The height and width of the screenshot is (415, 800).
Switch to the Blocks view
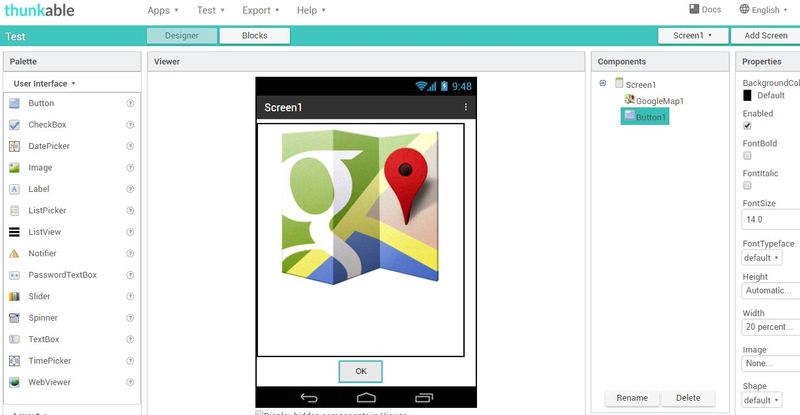[255, 36]
